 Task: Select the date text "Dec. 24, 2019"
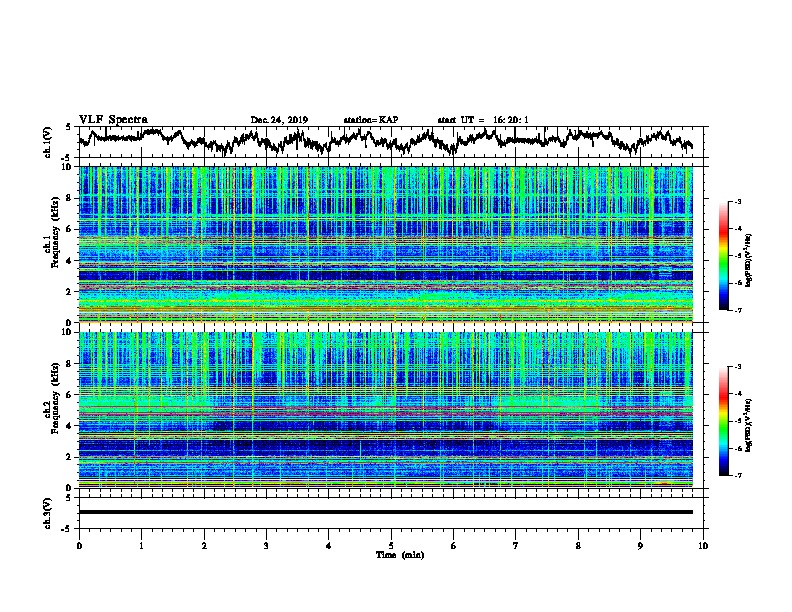tap(279, 120)
